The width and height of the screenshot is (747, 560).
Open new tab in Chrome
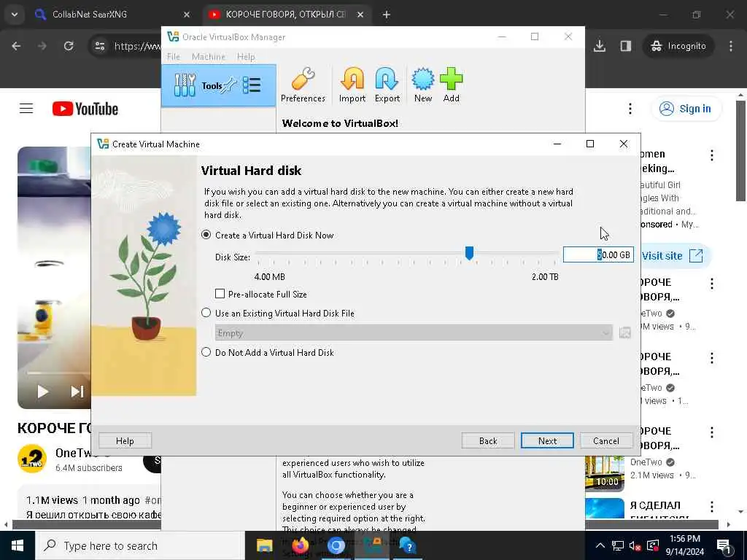pos(387,15)
